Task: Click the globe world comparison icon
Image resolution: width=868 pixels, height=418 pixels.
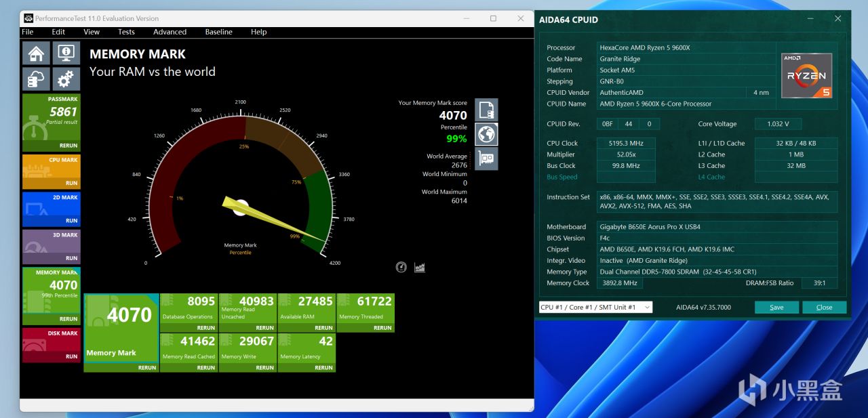Action: pyautogui.click(x=486, y=134)
